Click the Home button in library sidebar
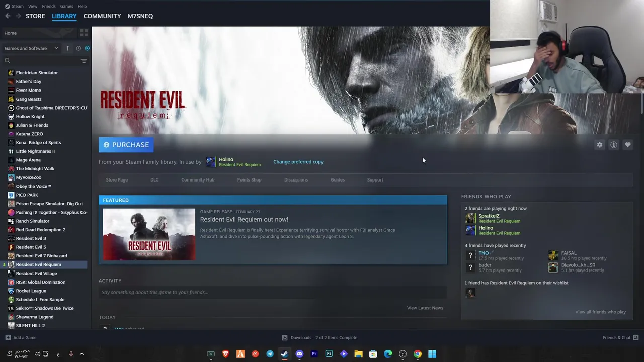The image size is (644, 362). pos(38,33)
